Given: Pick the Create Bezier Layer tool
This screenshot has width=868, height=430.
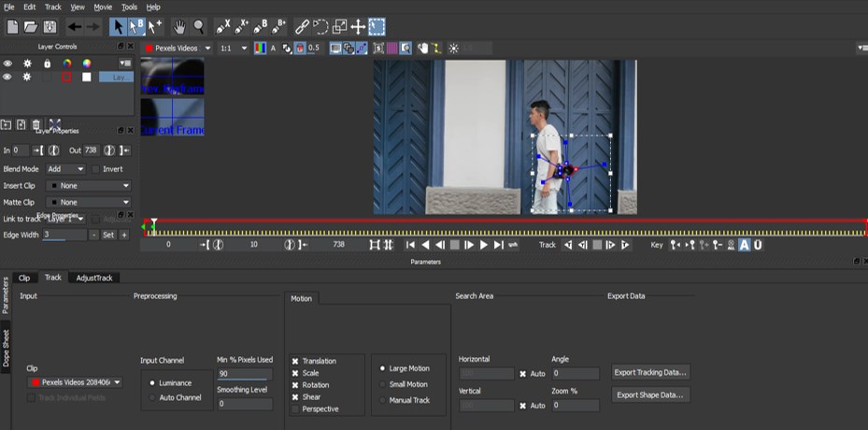Looking at the screenshot, I should 261,26.
